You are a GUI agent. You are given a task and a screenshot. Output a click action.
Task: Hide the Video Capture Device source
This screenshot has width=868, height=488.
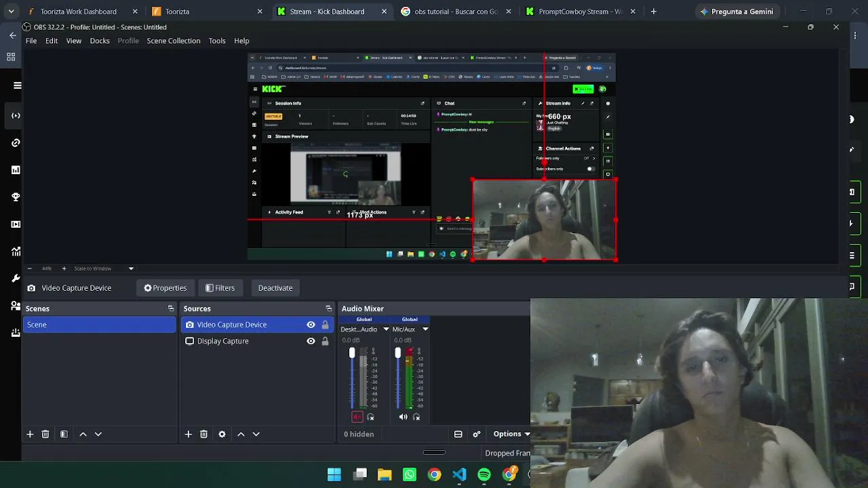tap(311, 325)
